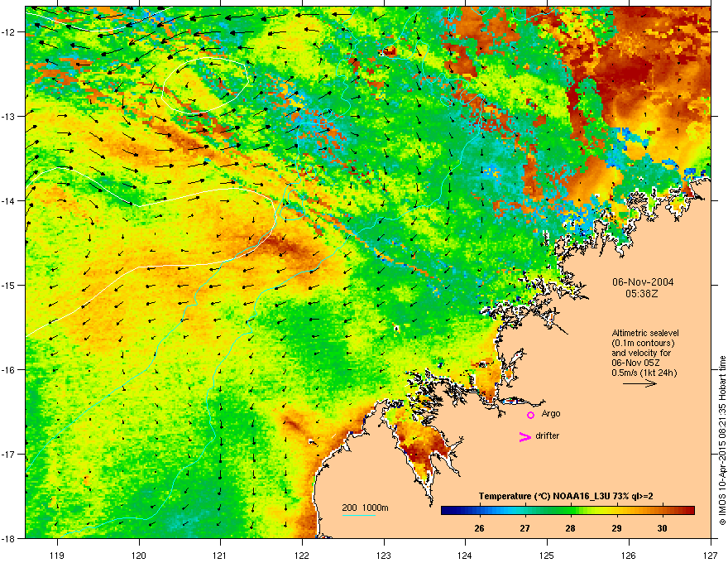Click the 124 longitude axis label
The width and height of the screenshot is (728, 563).
[x=465, y=555]
